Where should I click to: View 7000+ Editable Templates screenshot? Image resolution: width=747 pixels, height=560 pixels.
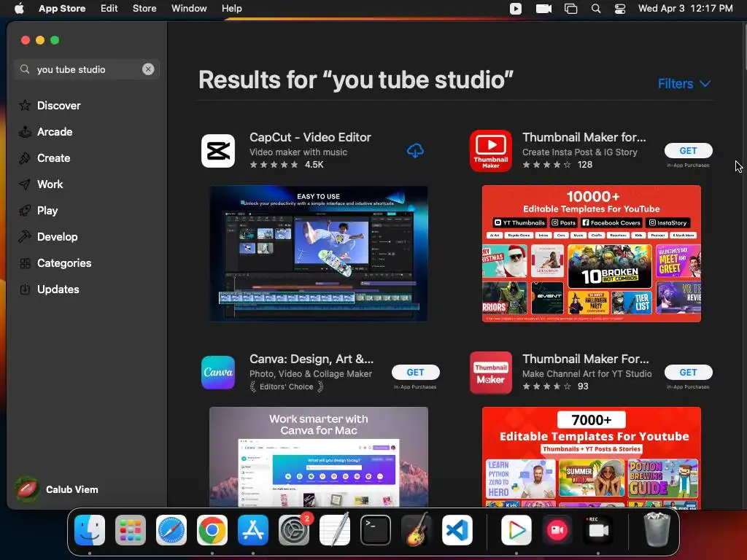click(x=591, y=458)
